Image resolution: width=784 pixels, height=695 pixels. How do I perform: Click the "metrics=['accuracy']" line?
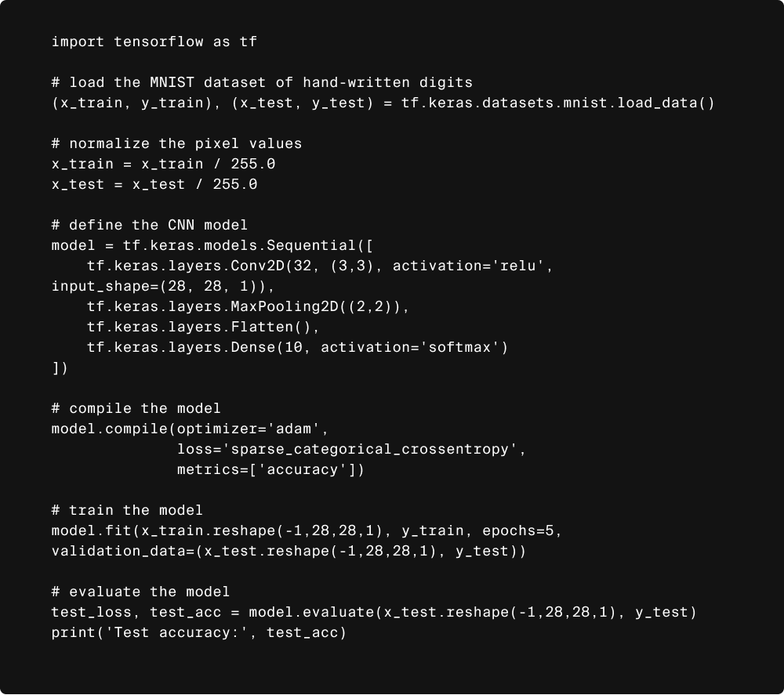[x=270, y=469]
